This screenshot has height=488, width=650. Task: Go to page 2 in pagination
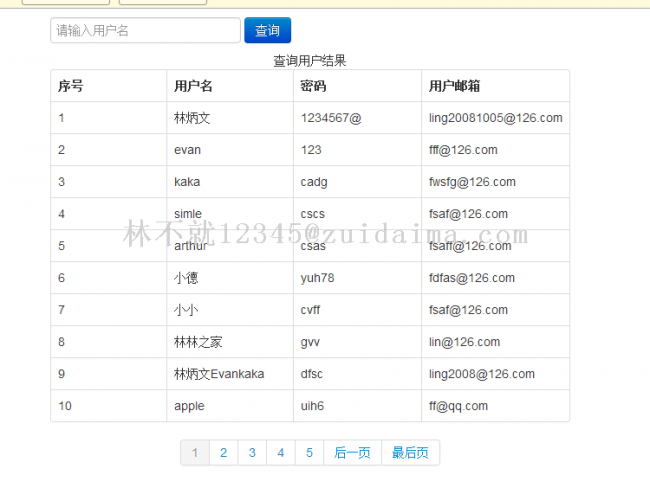click(x=223, y=453)
